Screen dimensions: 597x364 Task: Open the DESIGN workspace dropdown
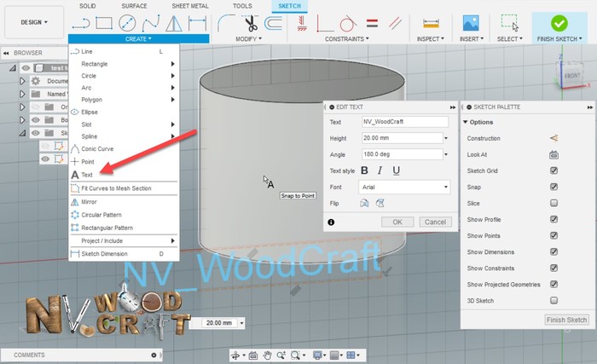pos(34,22)
